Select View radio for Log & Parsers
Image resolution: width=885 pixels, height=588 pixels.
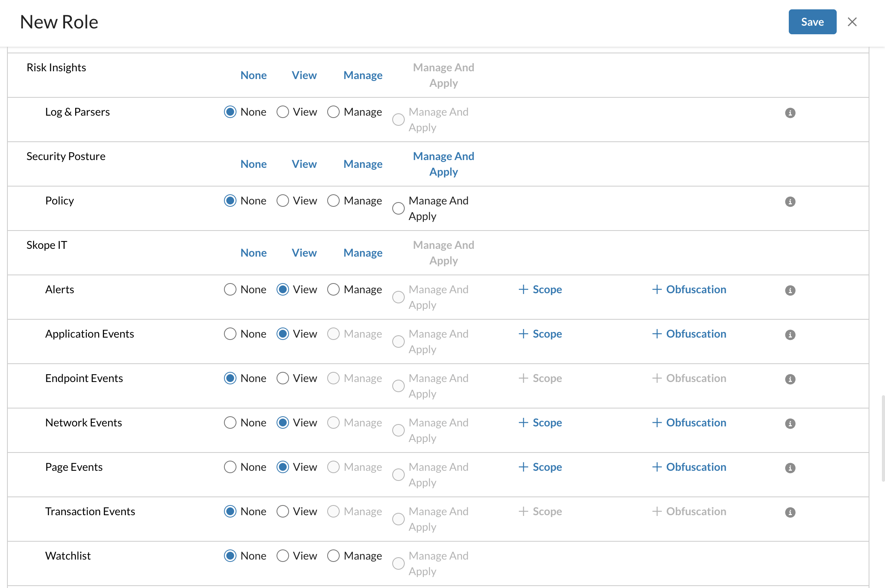pos(283,112)
